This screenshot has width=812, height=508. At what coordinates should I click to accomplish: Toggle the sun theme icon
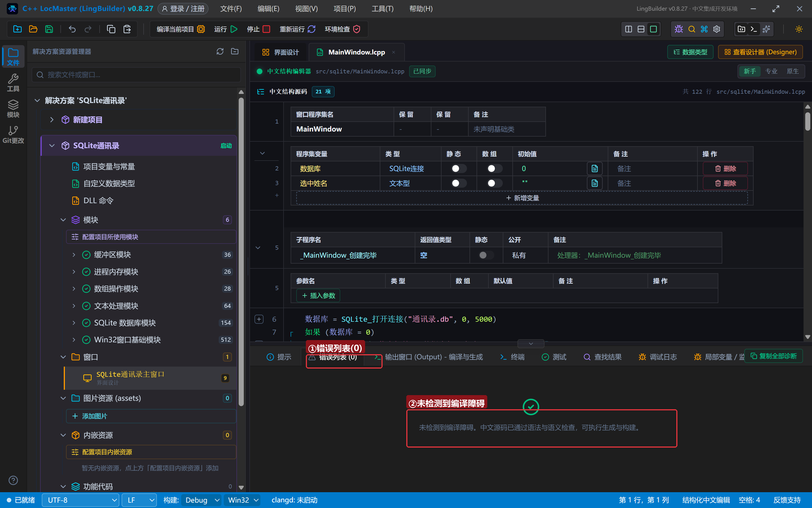(x=799, y=29)
